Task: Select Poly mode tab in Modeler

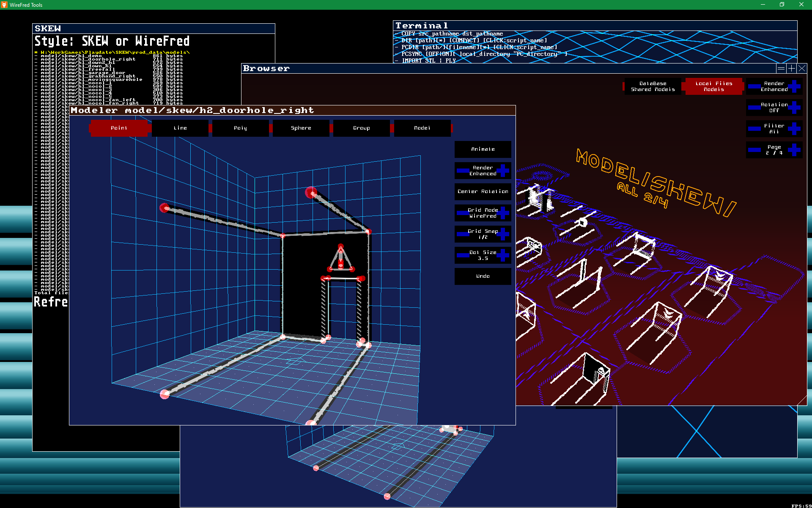Action: (x=241, y=128)
